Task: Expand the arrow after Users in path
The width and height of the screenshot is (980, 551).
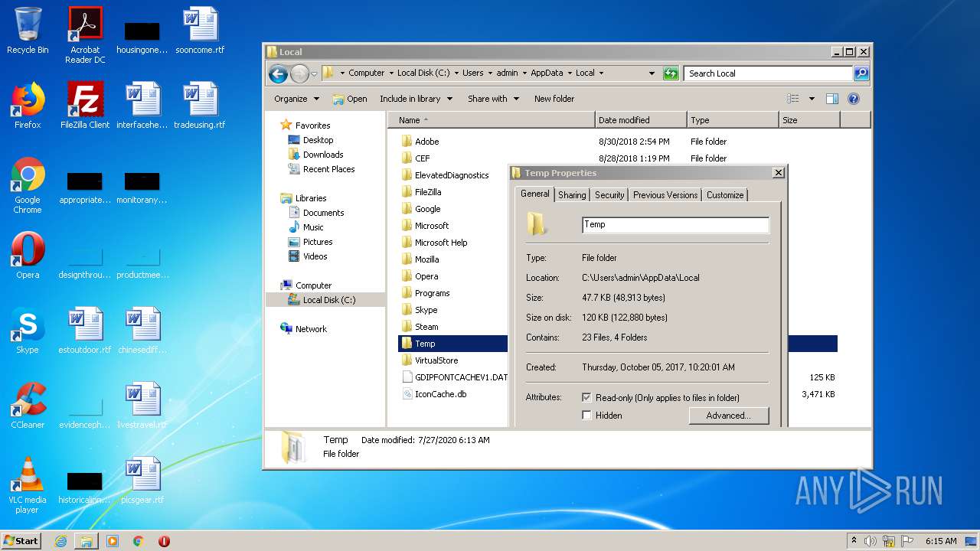Action: [490, 73]
